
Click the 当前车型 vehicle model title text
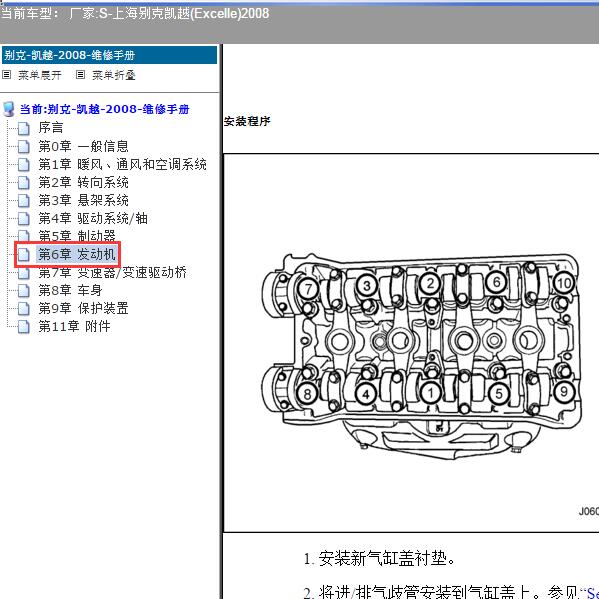tap(135, 14)
